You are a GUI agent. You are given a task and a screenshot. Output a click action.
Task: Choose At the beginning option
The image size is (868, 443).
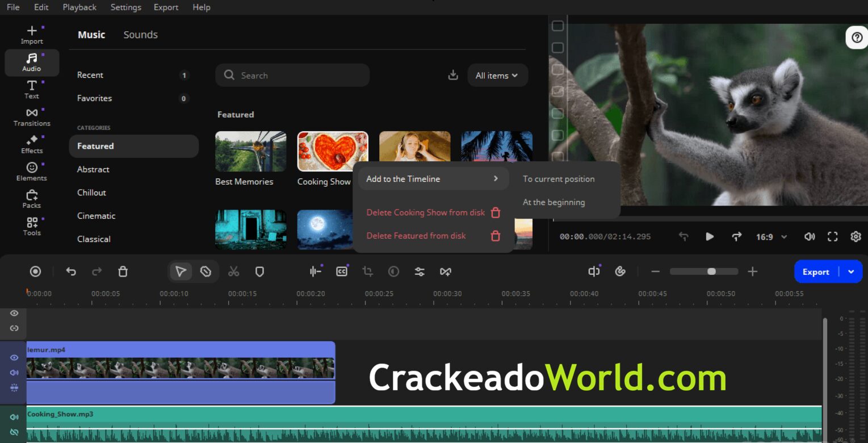click(553, 202)
